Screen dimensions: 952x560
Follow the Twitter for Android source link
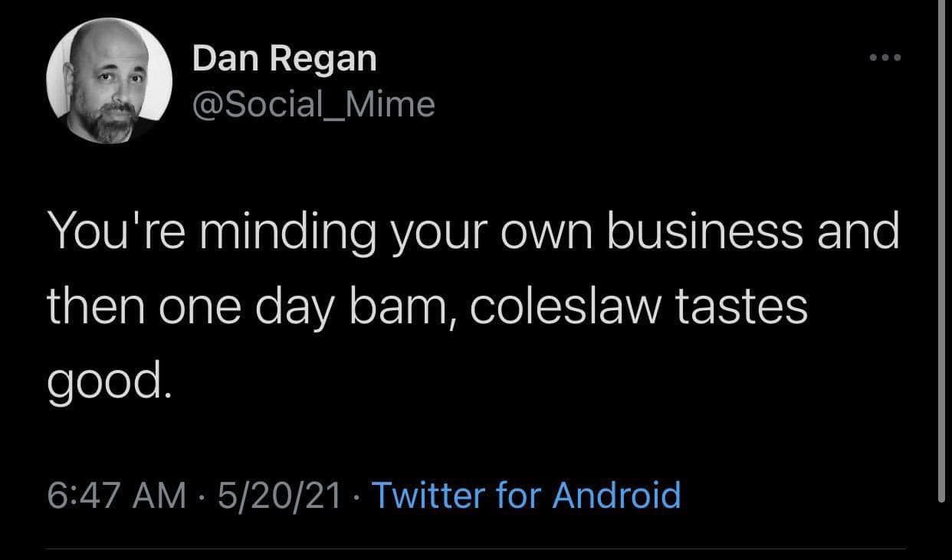pyautogui.click(x=526, y=495)
